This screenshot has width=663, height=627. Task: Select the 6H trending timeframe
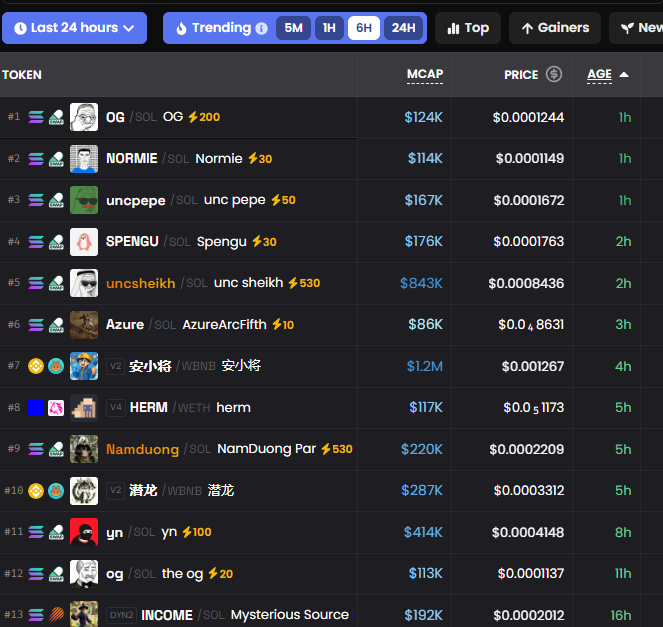364,28
